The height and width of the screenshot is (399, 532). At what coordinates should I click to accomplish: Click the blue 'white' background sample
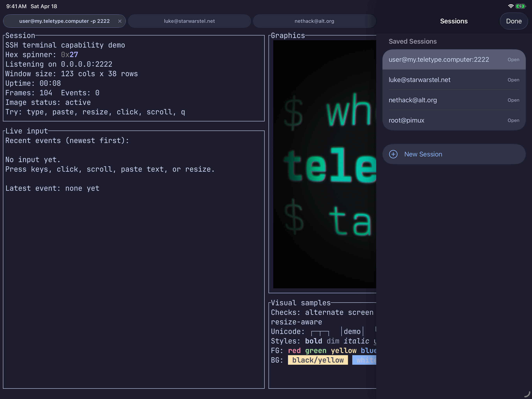364,360
